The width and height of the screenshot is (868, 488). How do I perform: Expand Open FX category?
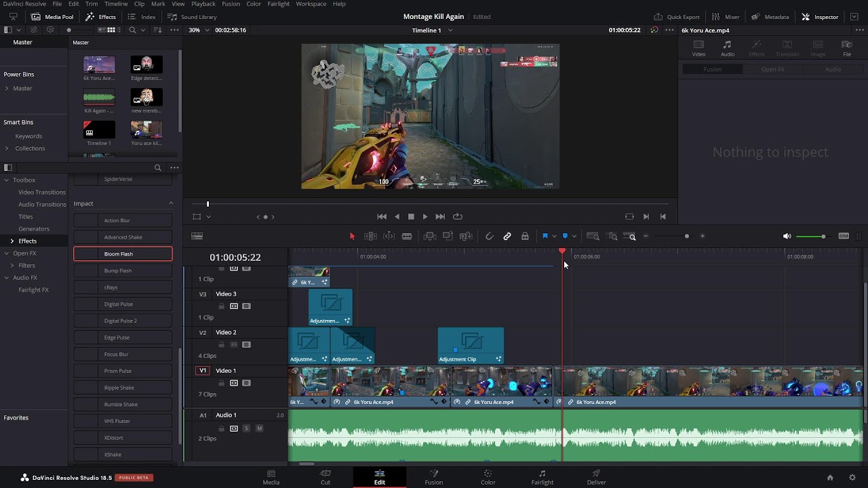(x=7, y=253)
